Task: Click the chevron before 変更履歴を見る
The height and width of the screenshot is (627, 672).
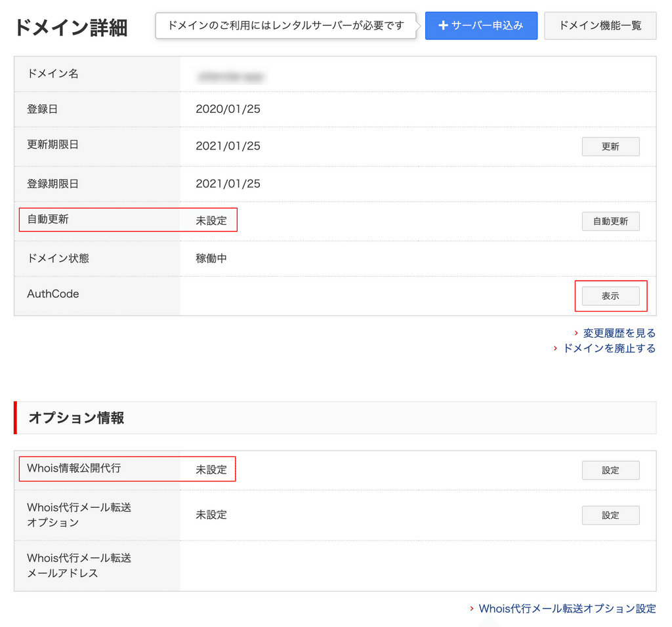Action: pyautogui.click(x=576, y=333)
